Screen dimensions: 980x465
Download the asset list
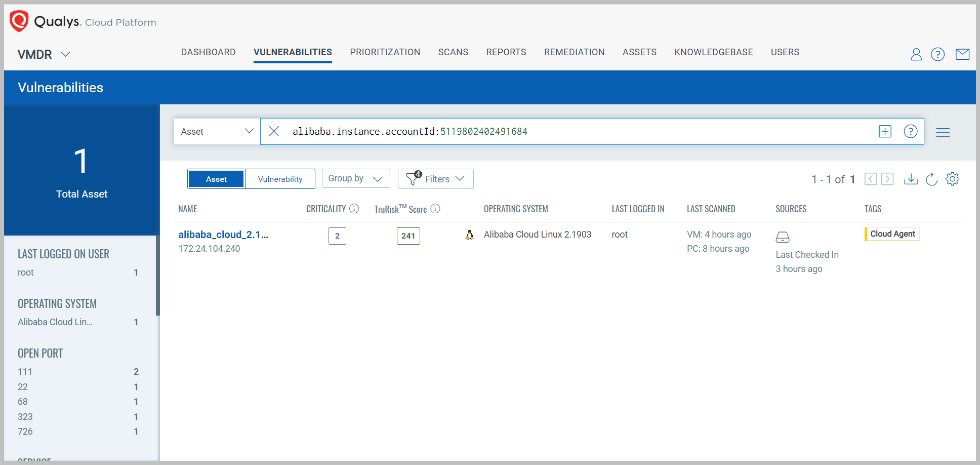[911, 179]
